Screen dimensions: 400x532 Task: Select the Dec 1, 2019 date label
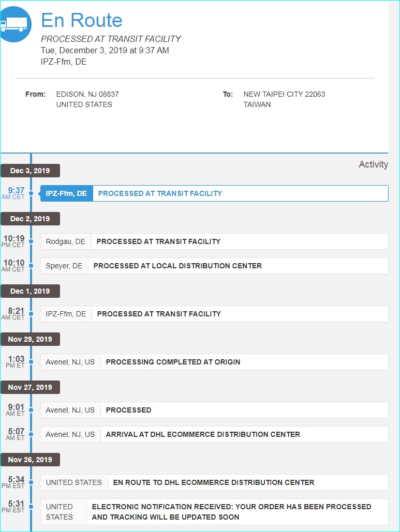pos(30,291)
